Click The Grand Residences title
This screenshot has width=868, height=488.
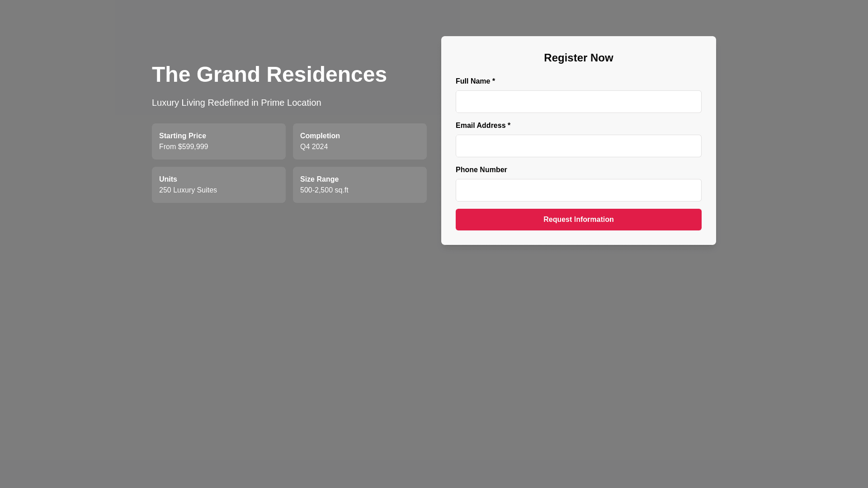tap(269, 75)
